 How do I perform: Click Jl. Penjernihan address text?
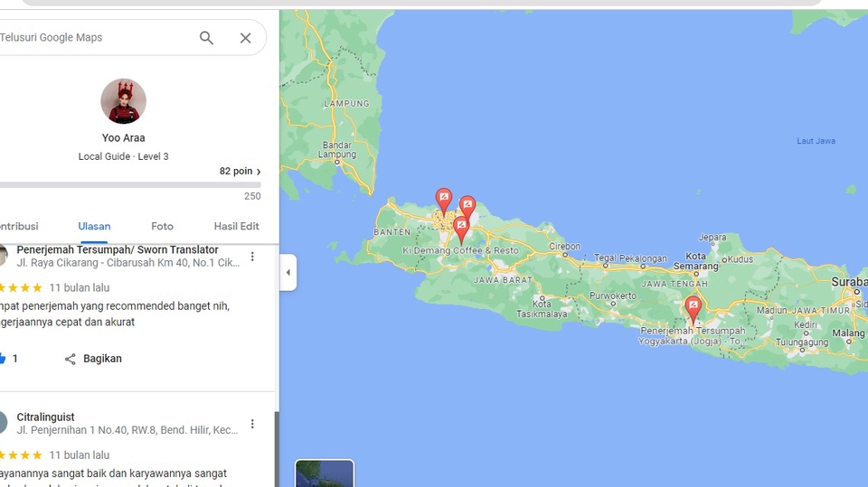[x=127, y=430]
